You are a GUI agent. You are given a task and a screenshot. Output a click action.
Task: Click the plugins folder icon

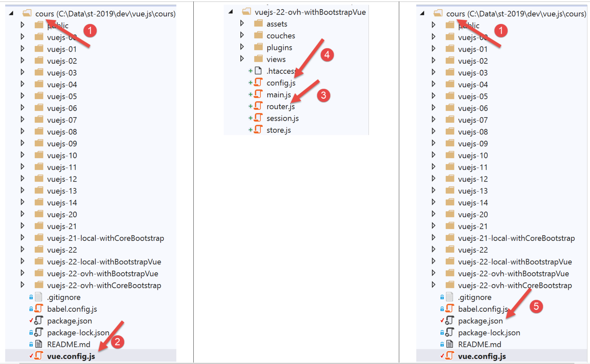point(258,47)
